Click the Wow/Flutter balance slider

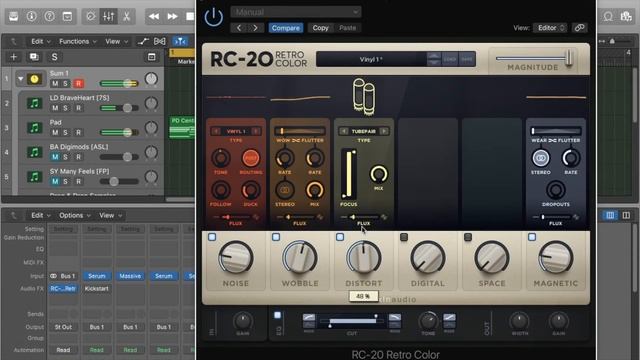[300, 131]
